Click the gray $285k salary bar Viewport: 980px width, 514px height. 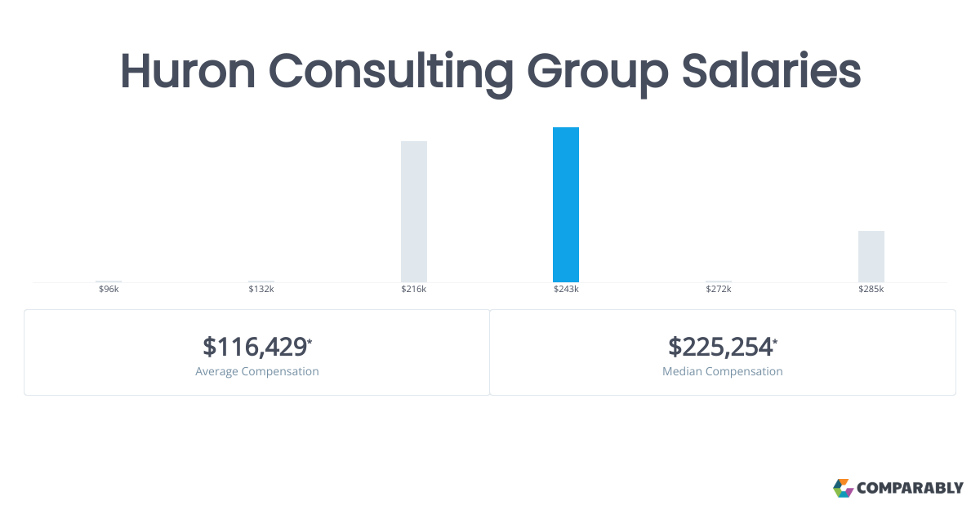point(871,256)
